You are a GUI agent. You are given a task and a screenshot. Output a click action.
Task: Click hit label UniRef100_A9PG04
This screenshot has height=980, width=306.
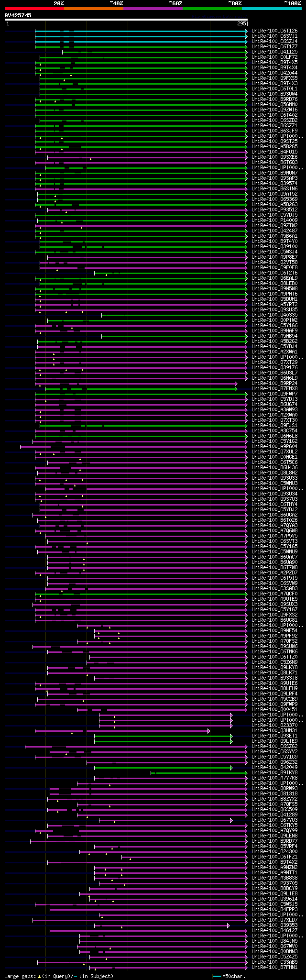[x=274, y=447]
